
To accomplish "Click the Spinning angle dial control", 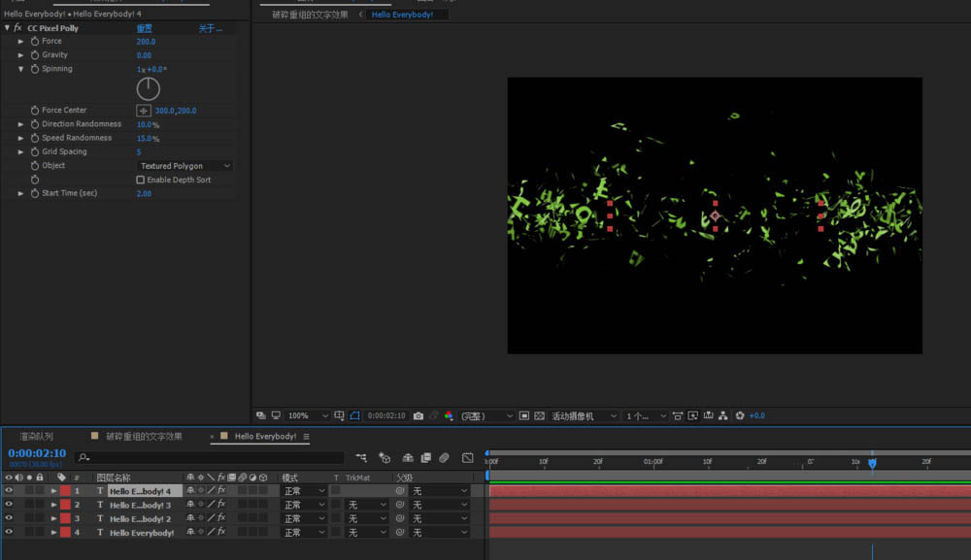I will pos(148,89).
